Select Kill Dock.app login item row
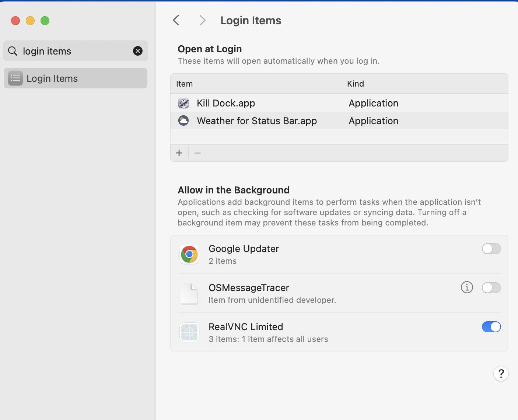Image resolution: width=518 pixels, height=420 pixels. tap(225, 103)
